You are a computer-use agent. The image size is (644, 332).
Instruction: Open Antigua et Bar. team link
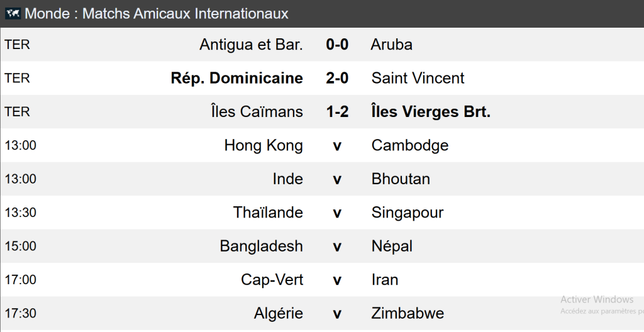coord(251,45)
